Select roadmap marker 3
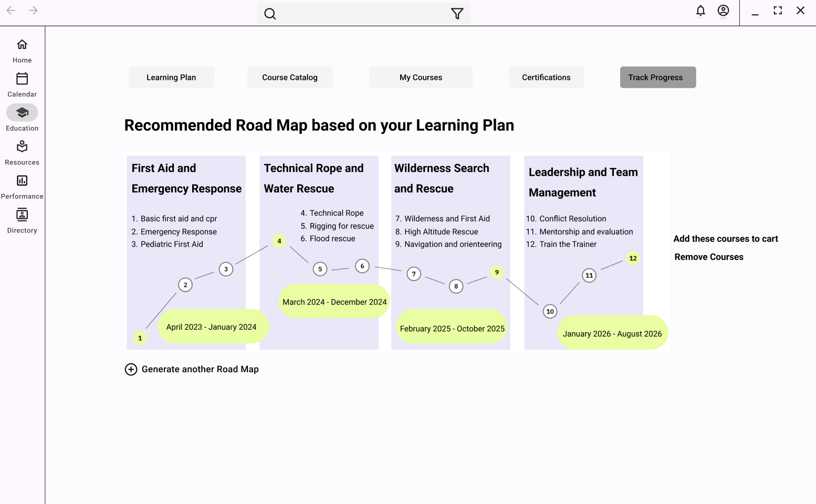 pyautogui.click(x=226, y=269)
